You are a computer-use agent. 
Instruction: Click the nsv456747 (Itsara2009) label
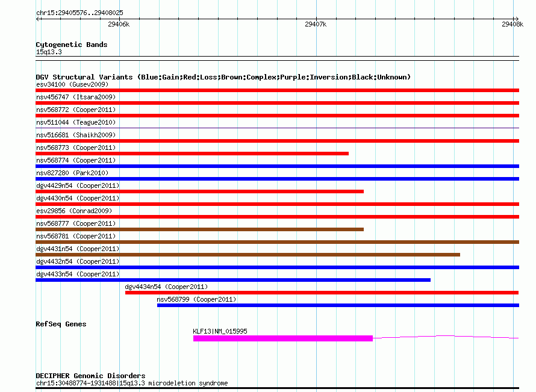[76, 97]
